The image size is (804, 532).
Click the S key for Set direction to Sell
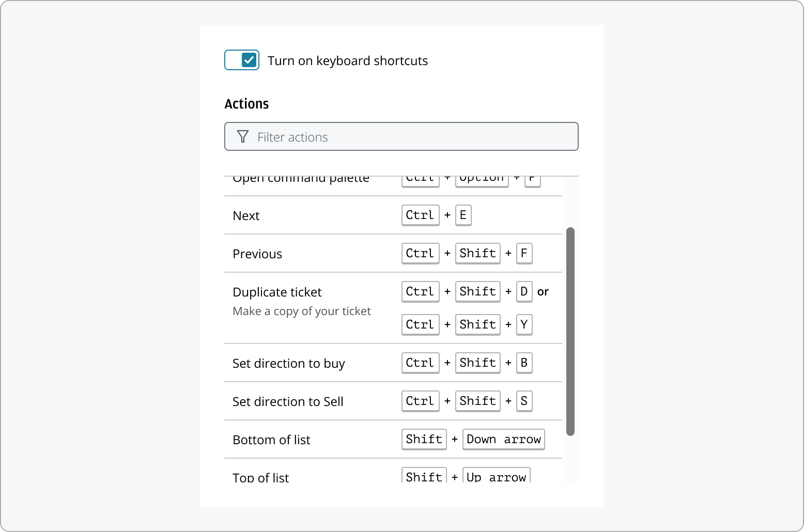pyautogui.click(x=524, y=401)
